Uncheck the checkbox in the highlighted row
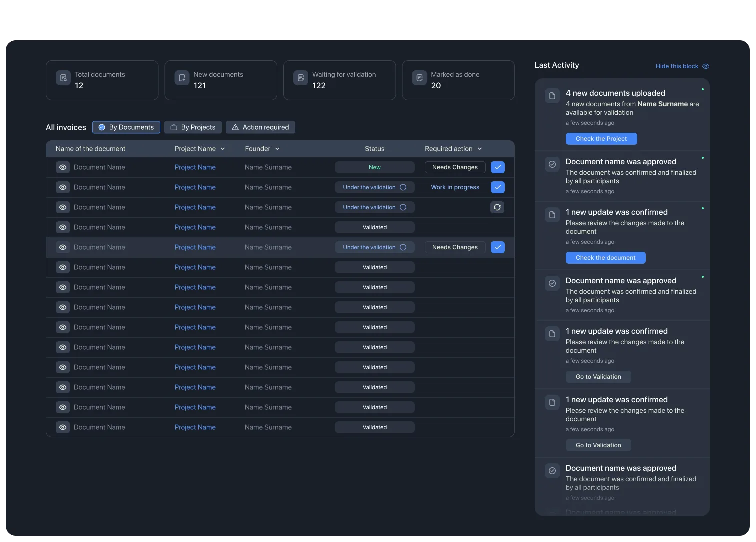Viewport: 756px width, 542px height. tap(498, 247)
